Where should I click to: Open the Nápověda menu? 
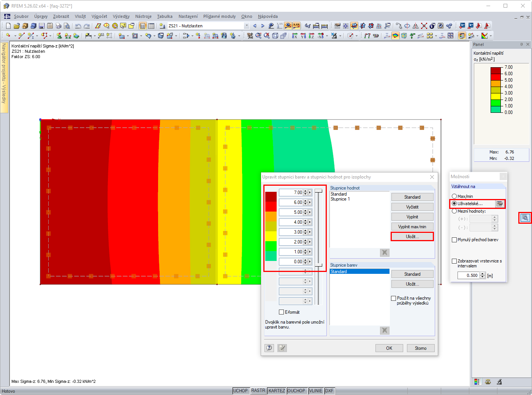click(268, 16)
